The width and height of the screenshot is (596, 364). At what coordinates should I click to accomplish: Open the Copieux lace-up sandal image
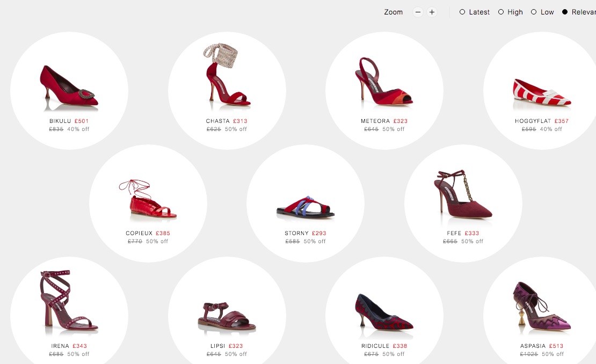click(148, 200)
